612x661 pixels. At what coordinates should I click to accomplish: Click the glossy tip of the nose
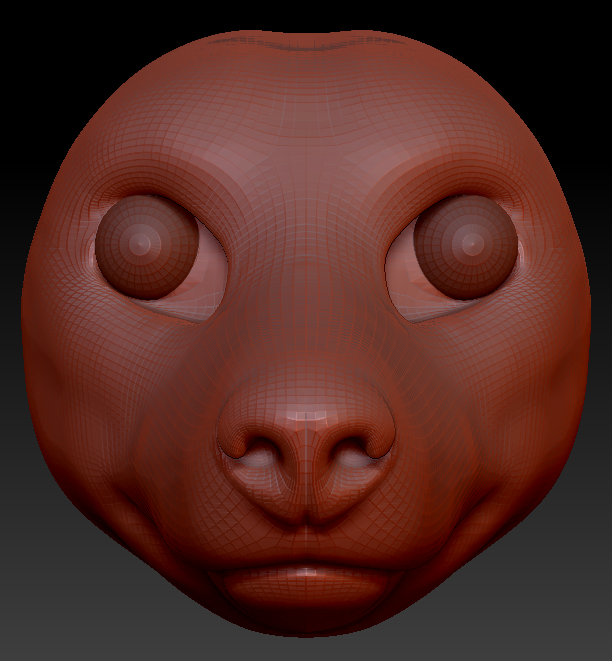click(x=307, y=415)
